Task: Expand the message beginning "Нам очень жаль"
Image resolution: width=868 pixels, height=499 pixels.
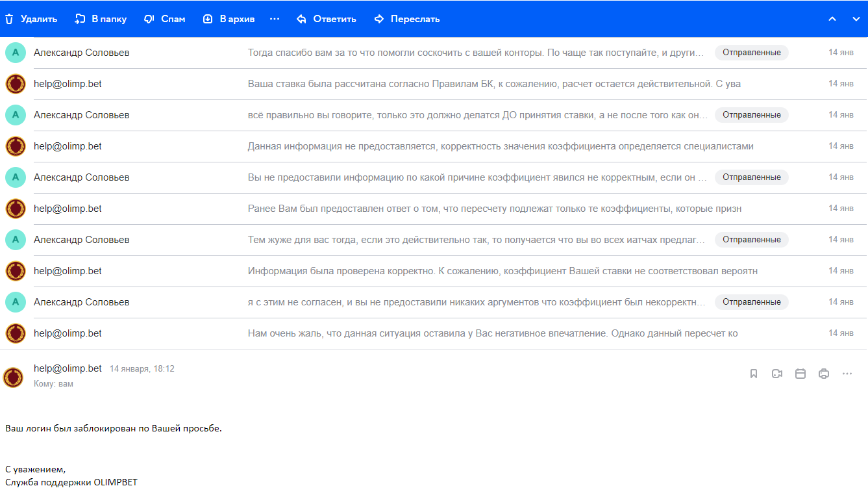Action: [492, 333]
